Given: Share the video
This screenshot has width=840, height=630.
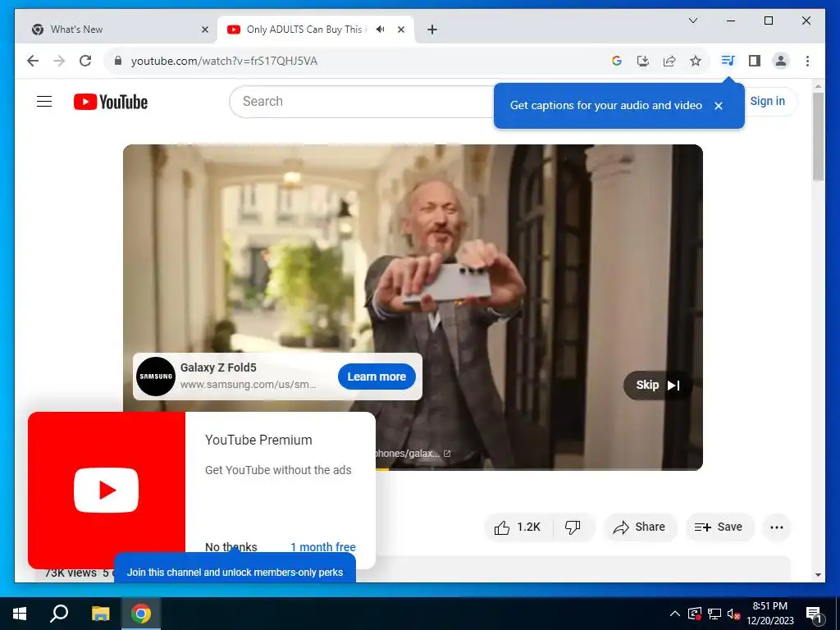Looking at the screenshot, I should click(x=640, y=527).
